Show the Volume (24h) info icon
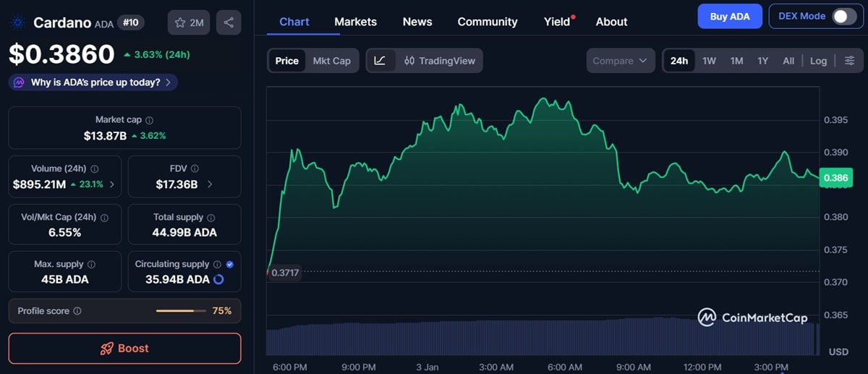 94,169
